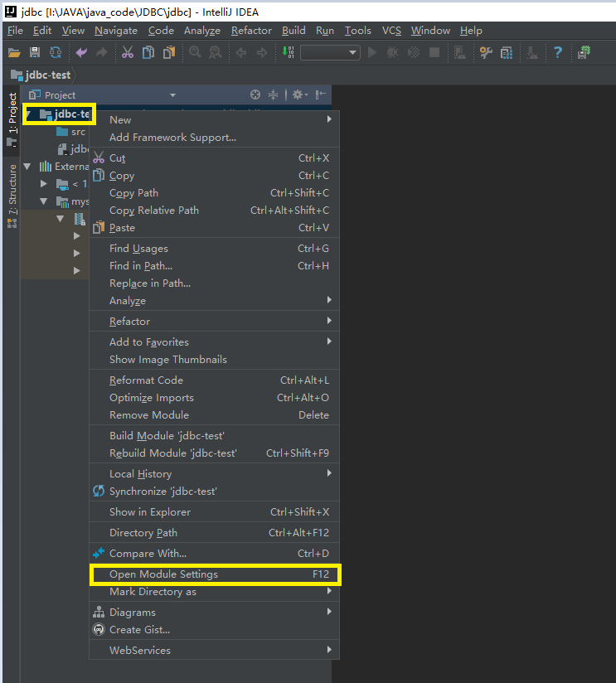Select Show in Explorer
This screenshot has width=616, height=683.
click(214, 511)
